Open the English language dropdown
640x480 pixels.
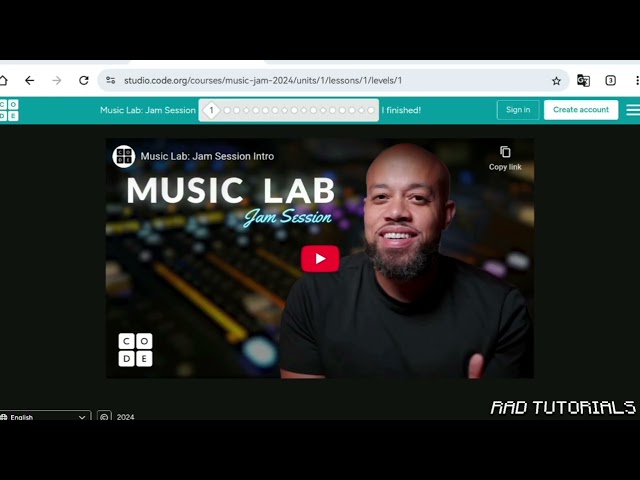pyautogui.click(x=45, y=416)
